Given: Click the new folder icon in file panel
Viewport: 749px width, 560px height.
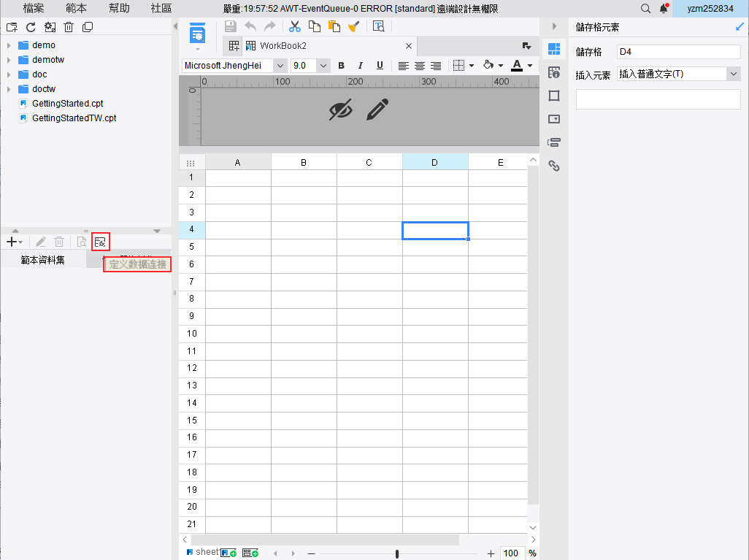Looking at the screenshot, I should click(x=12, y=27).
